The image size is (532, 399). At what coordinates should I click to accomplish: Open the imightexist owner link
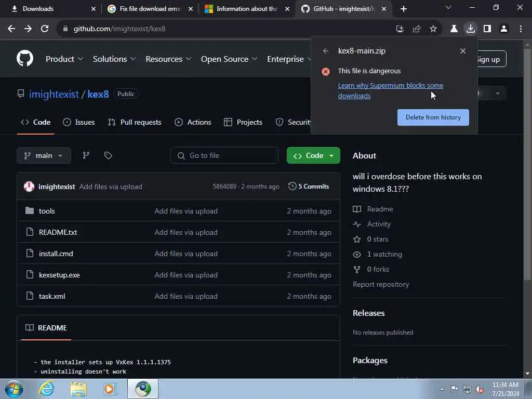54,94
